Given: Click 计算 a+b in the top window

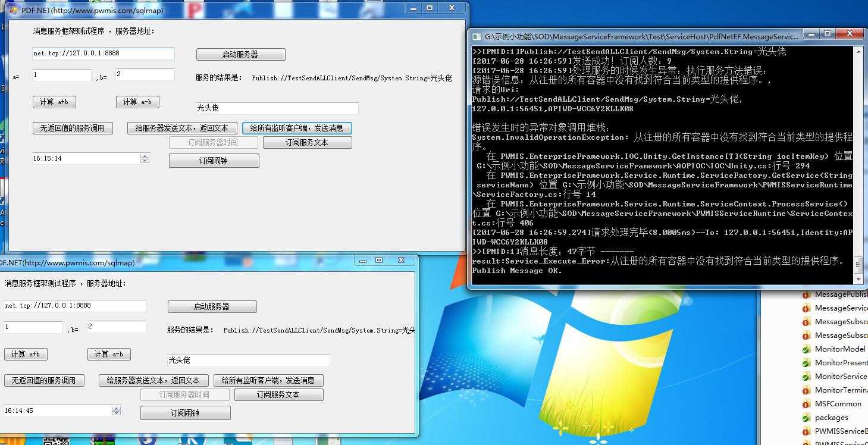Looking at the screenshot, I should point(54,102).
